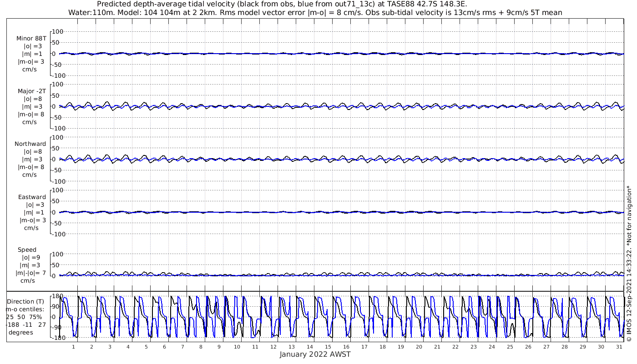Select day 1 tick on time axis
The width and height of the screenshot is (637, 364).
74,347
